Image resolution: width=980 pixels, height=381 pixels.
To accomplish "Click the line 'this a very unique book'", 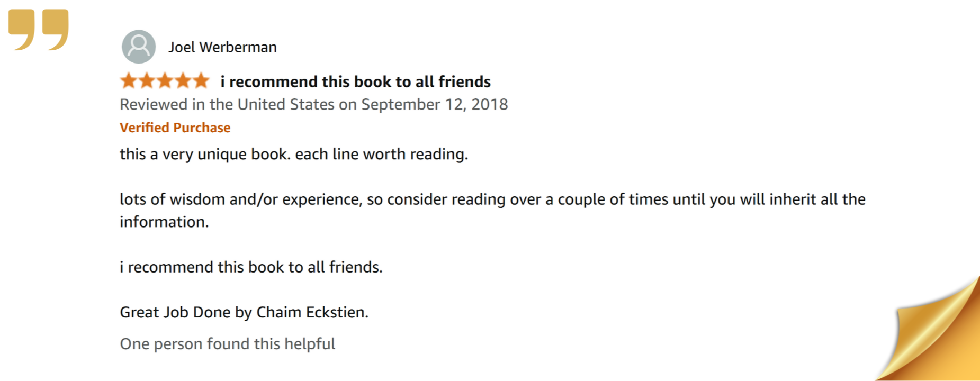I will tap(205, 154).
